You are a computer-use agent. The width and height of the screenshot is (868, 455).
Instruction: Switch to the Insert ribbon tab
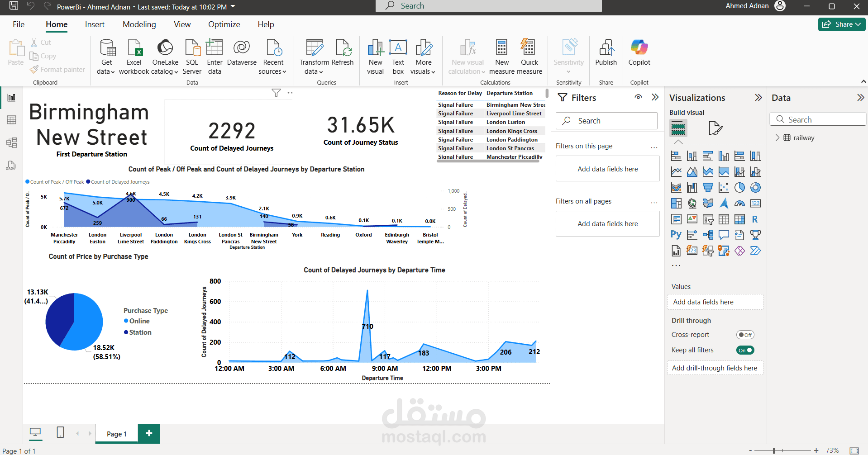95,24
